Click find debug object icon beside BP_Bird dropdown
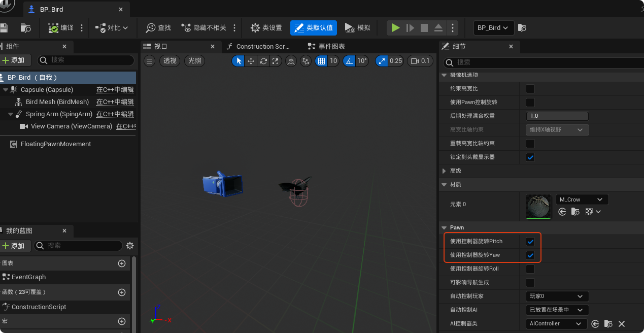Viewport: 644px width, 333px height. (522, 28)
